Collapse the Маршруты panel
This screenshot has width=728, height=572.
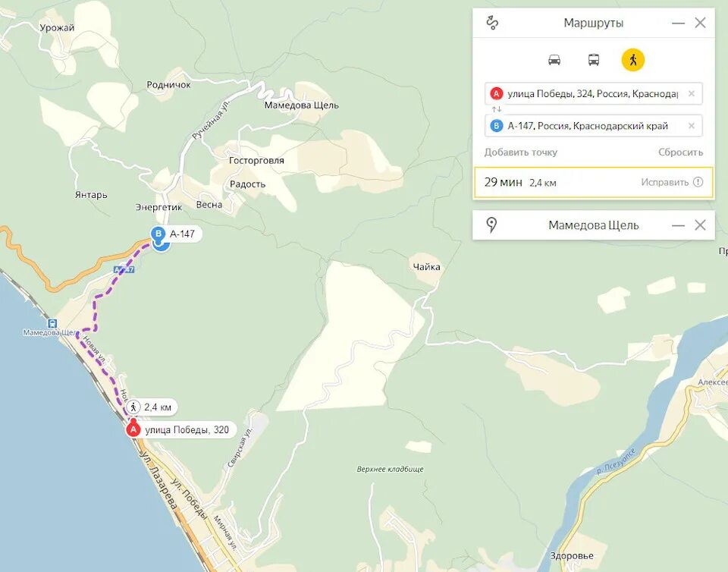(678, 23)
